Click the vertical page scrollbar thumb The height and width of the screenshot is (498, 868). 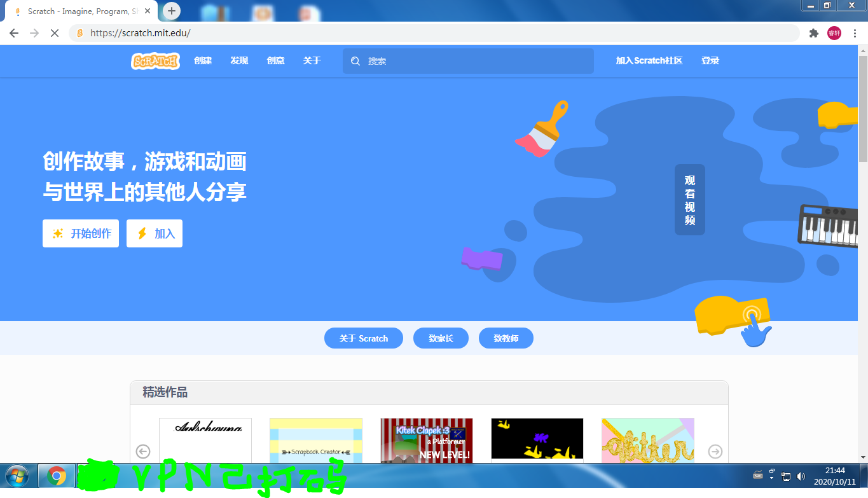tap(863, 109)
